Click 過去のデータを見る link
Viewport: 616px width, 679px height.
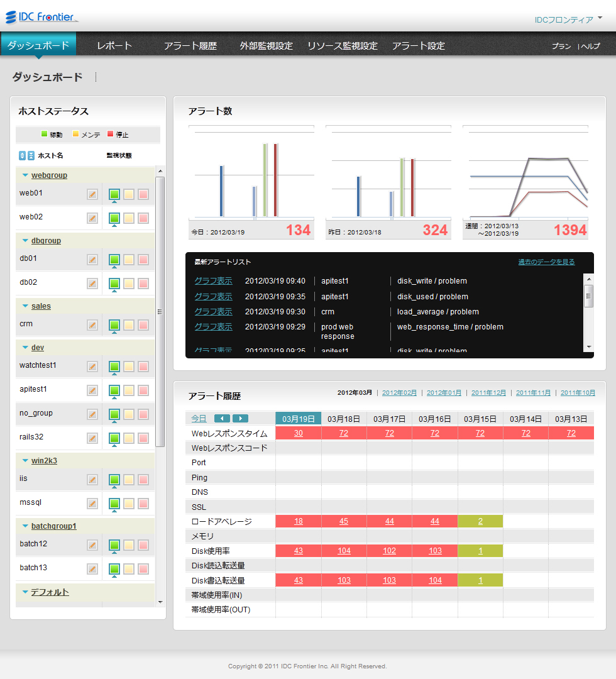click(546, 262)
